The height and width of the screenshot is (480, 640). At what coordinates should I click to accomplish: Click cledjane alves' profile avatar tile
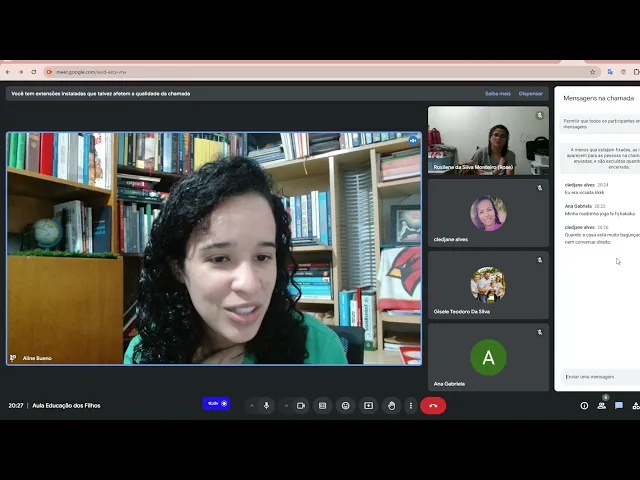coord(488,213)
